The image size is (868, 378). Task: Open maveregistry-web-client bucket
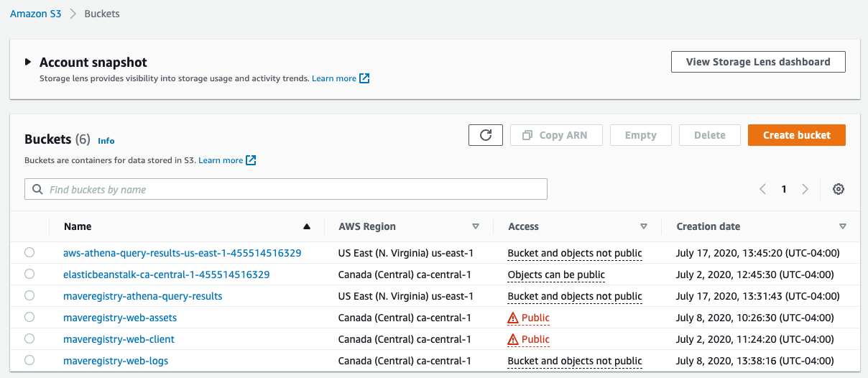click(x=119, y=339)
